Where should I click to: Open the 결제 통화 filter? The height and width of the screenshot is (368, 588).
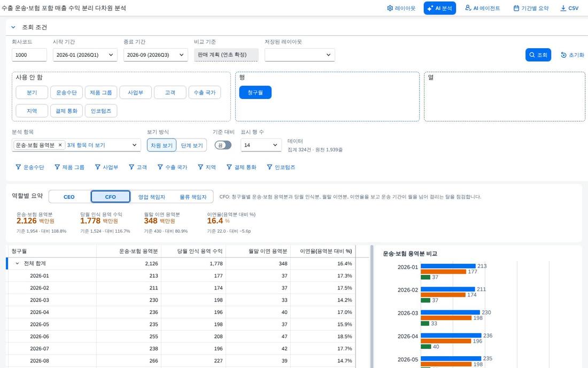241,167
